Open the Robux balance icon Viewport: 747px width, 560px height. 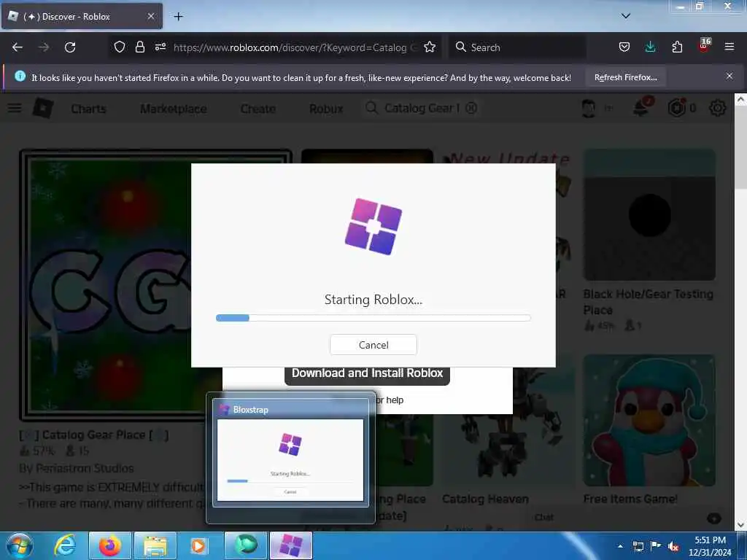[x=676, y=109]
